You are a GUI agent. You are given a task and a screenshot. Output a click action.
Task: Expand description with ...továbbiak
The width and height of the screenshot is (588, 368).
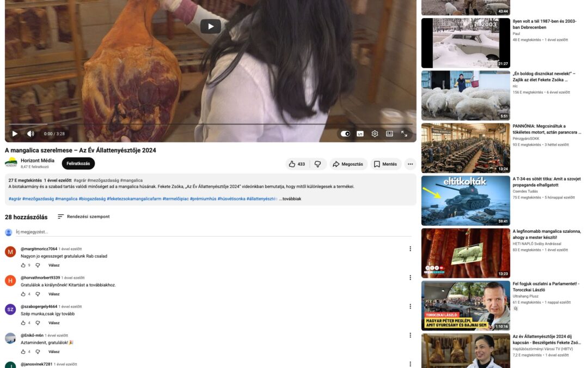pos(290,198)
